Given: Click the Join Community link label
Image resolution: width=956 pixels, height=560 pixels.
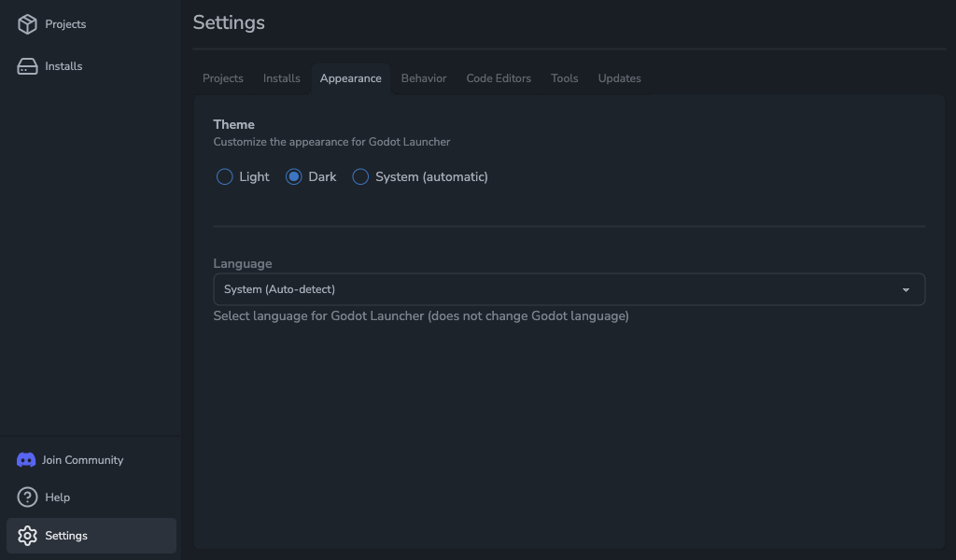Looking at the screenshot, I should [x=82, y=460].
